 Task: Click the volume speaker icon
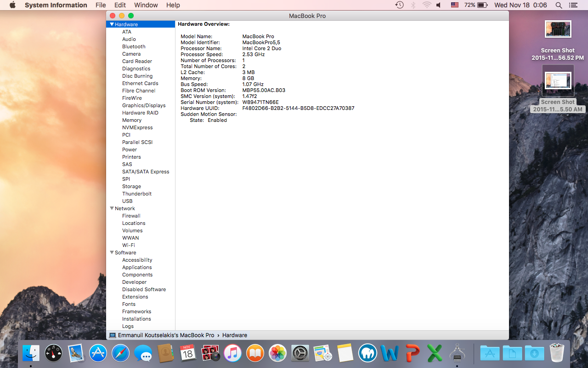[x=439, y=5]
